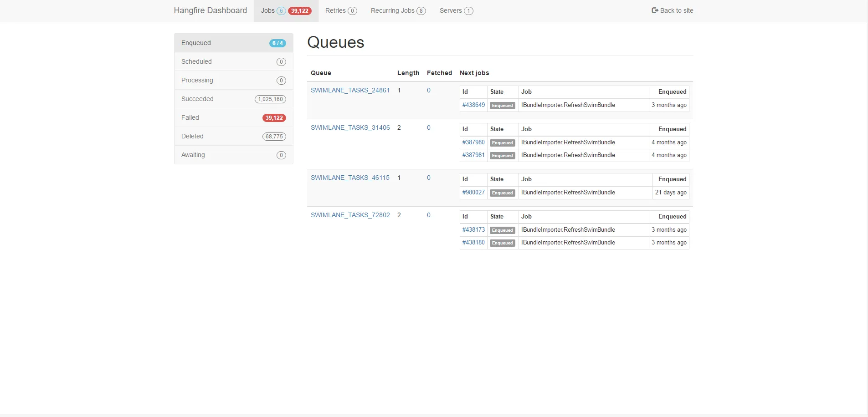Click the Back to site link
This screenshot has width=868, height=417.
click(x=672, y=10)
